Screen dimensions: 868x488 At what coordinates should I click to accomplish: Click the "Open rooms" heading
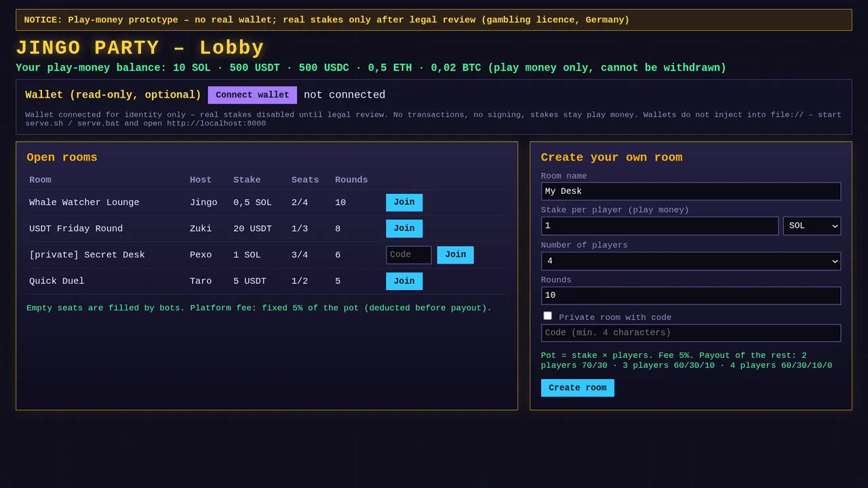pyautogui.click(x=62, y=157)
